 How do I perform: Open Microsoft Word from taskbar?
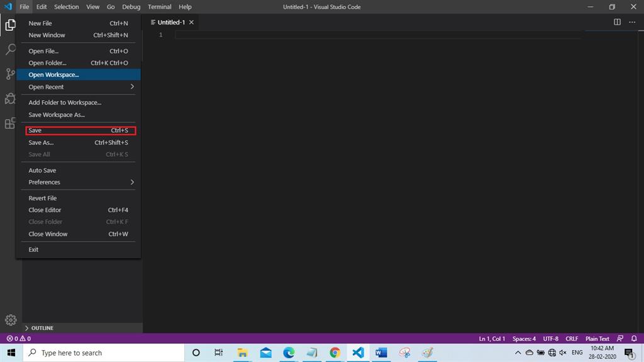click(380, 353)
